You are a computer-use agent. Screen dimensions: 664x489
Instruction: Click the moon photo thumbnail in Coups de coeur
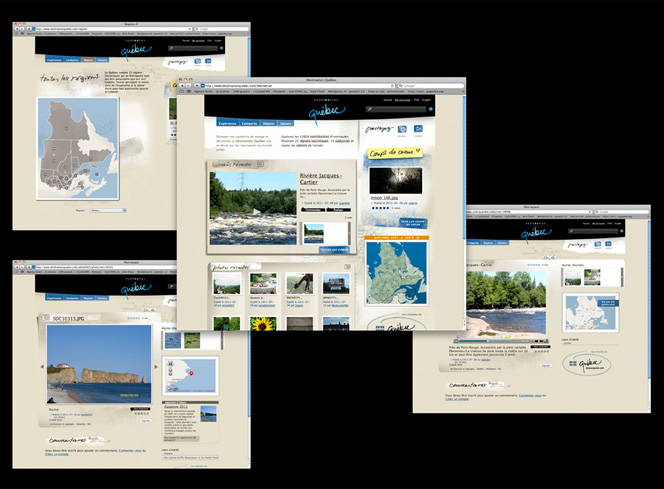coord(396,180)
